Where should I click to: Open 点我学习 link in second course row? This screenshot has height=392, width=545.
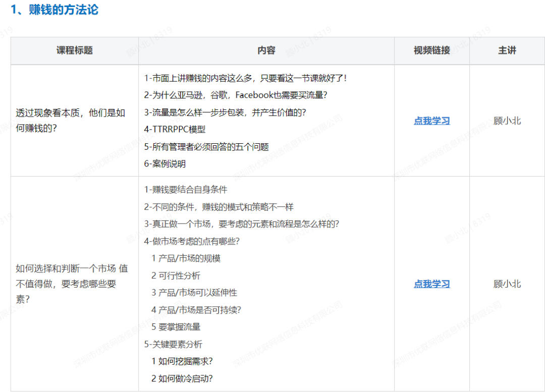point(431,284)
